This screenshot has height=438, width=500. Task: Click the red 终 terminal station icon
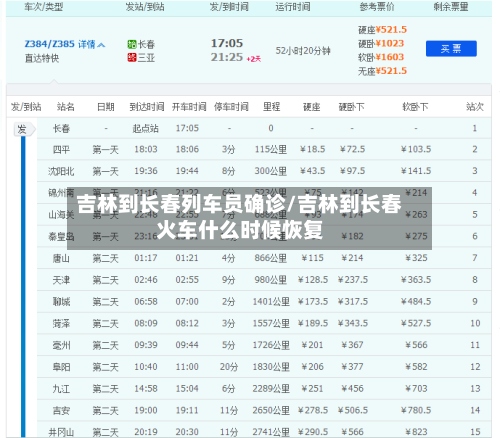pos(132,58)
